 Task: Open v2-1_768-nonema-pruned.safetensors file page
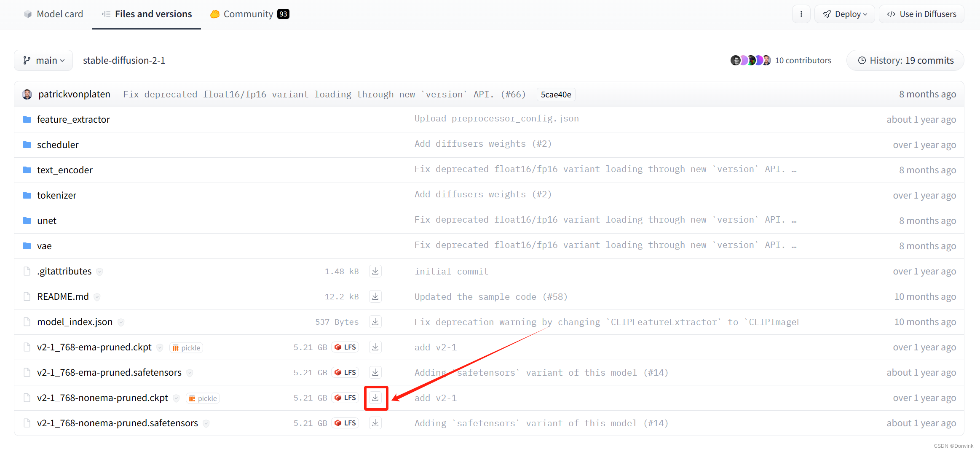(x=118, y=423)
